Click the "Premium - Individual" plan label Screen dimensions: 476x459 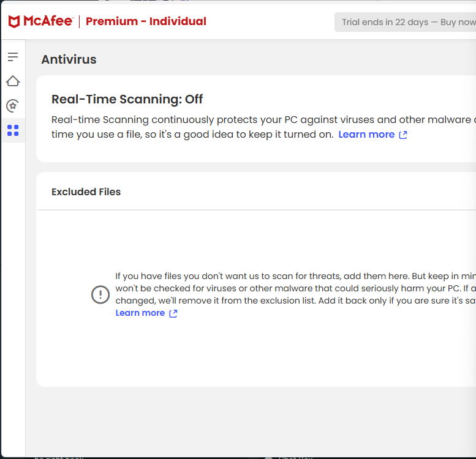[146, 21]
